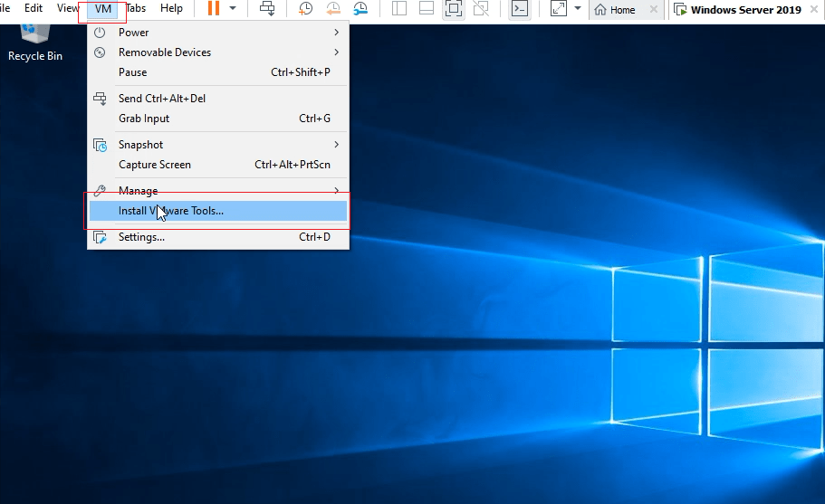
Task: Open the View menu
Action: coord(67,8)
